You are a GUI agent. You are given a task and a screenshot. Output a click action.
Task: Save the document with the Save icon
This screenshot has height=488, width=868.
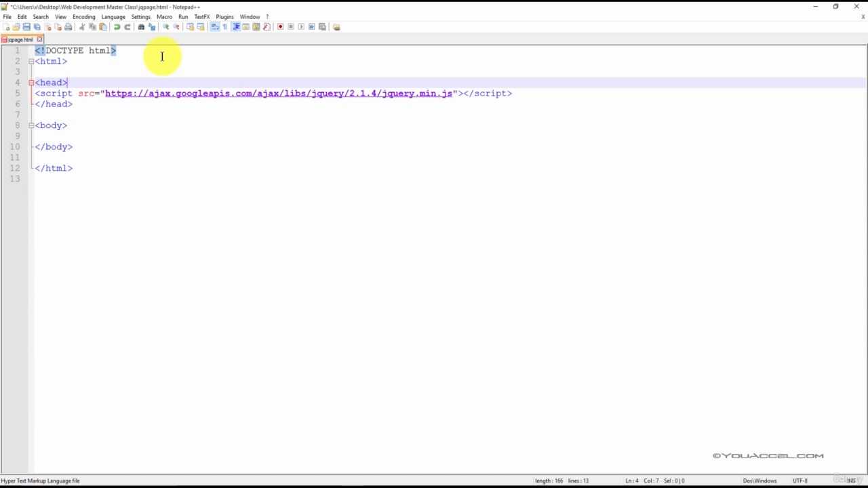26,27
